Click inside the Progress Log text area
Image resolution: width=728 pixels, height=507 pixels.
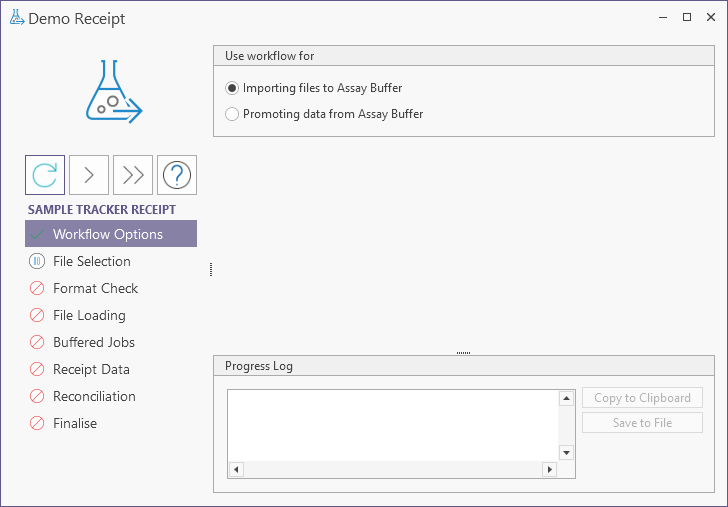click(x=393, y=425)
